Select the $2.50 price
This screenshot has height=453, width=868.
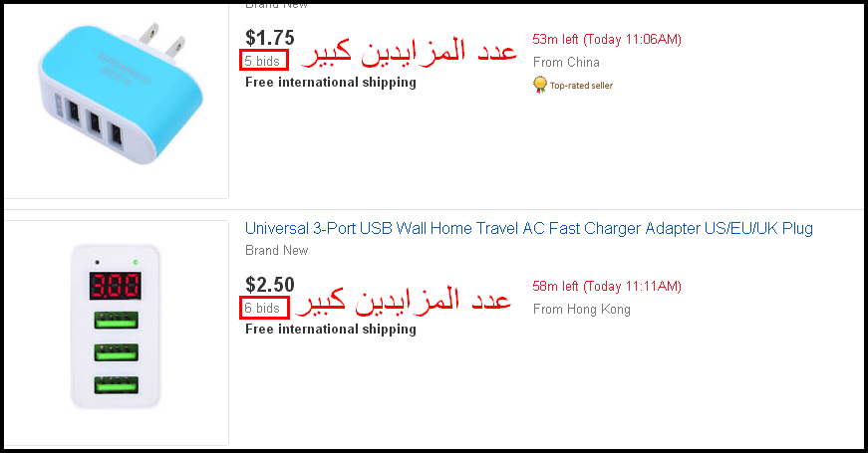click(x=269, y=285)
